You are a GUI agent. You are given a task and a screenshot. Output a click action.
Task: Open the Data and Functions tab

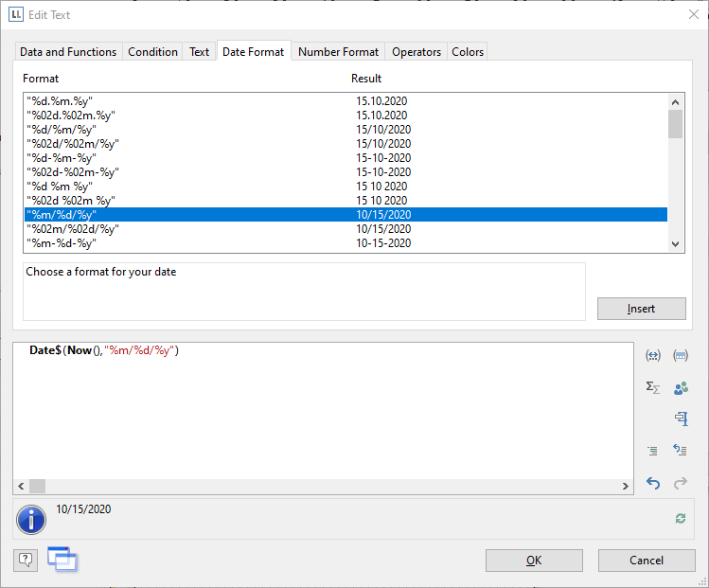[68, 52]
